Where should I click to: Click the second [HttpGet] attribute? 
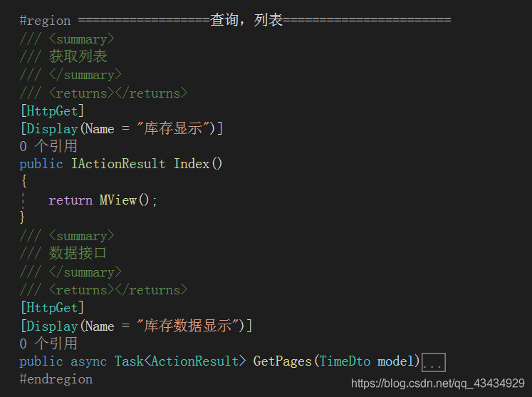pyautogui.click(x=52, y=308)
